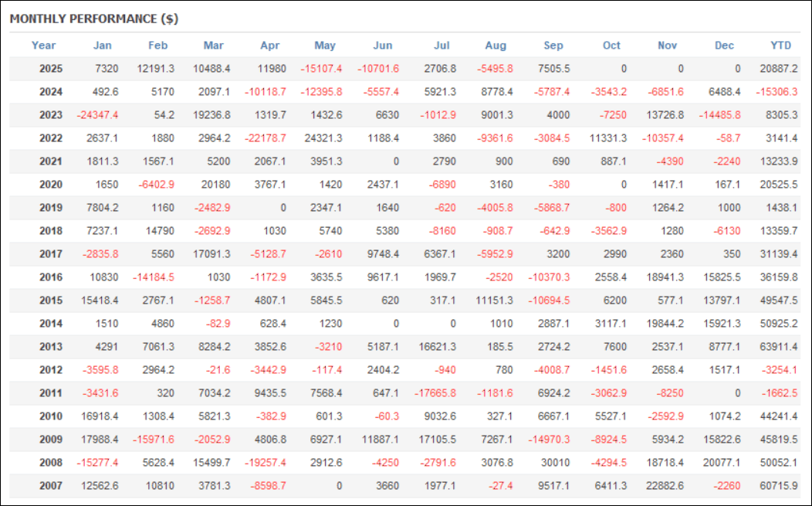Select the Dec column header
Screen dimensions: 812x506
724,46
